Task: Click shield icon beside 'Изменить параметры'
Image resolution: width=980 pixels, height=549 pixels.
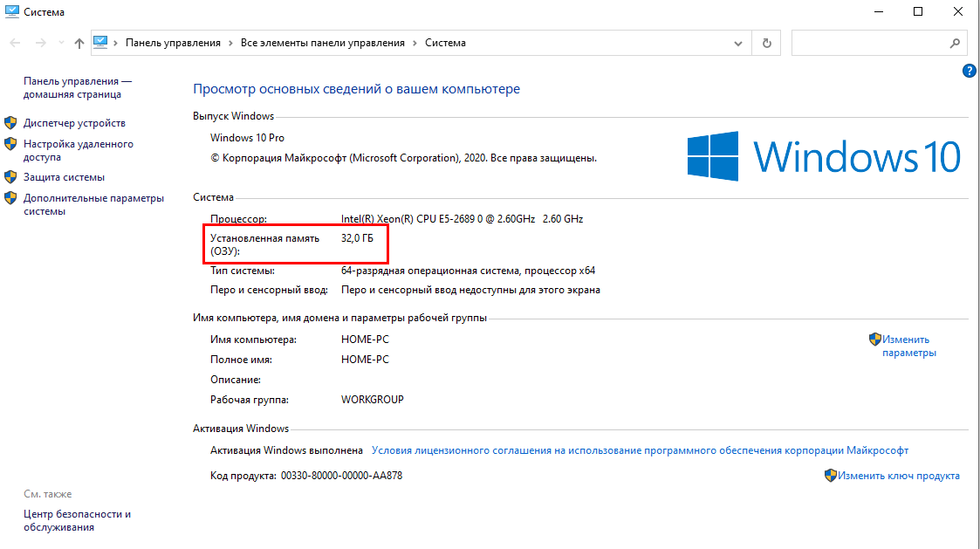Action: point(875,340)
